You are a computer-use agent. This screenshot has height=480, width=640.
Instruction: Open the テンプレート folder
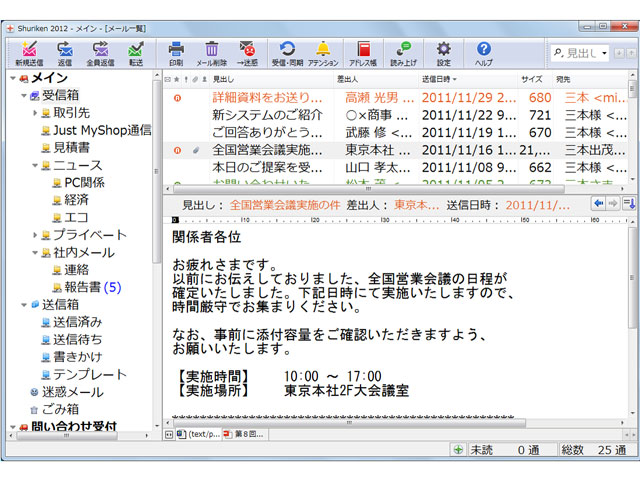pos(84,374)
